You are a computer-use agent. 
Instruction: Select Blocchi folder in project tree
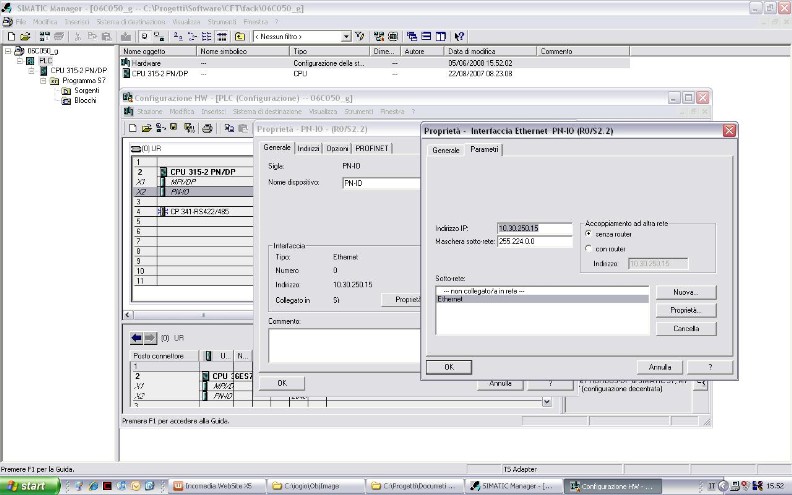(x=85, y=101)
